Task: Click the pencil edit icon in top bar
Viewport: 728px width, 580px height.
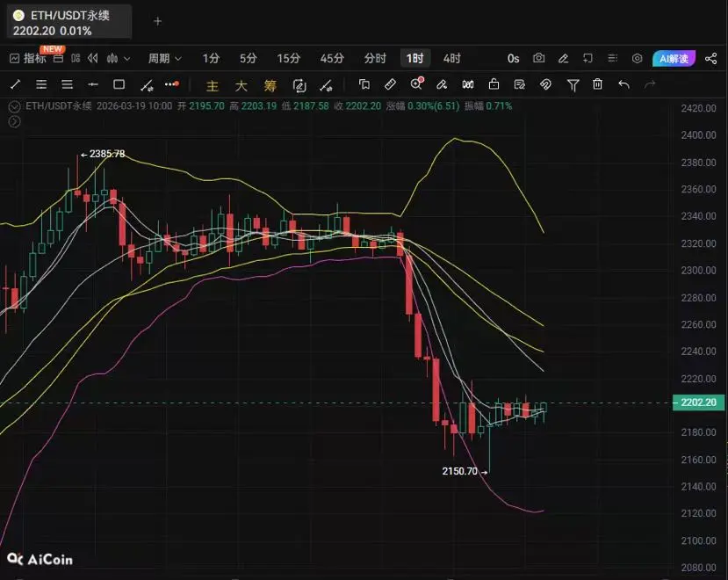Action: [563, 58]
